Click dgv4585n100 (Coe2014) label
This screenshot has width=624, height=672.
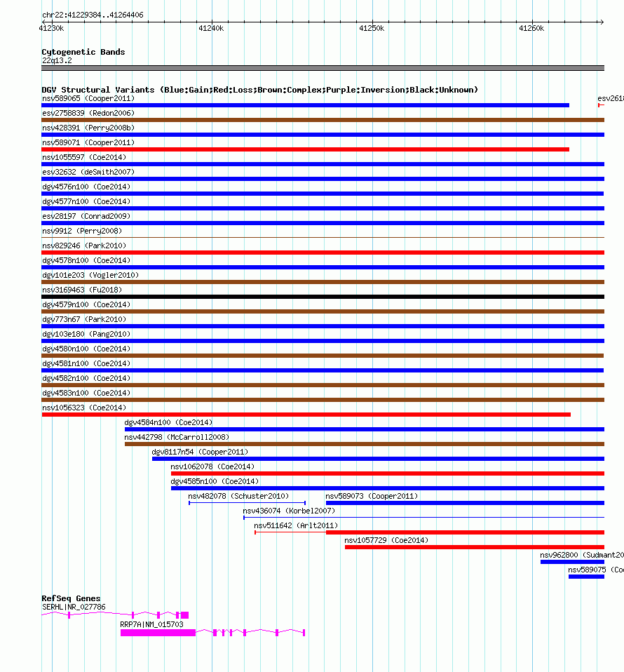[215, 481]
